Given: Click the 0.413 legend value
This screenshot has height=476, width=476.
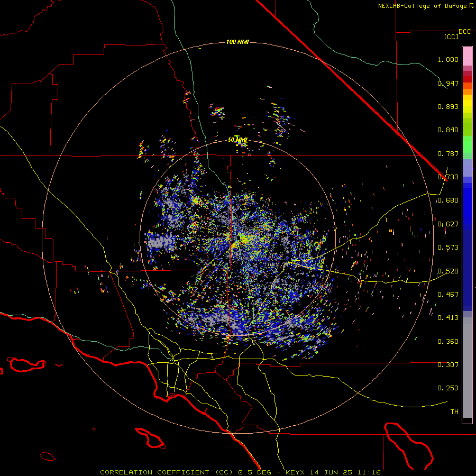Looking at the screenshot, I should (x=448, y=318).
